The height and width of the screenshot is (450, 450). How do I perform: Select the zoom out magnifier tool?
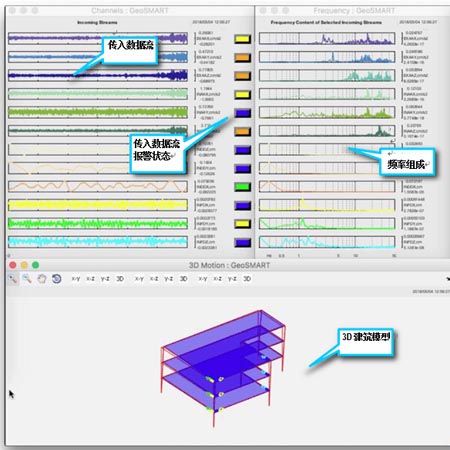click(27, 279)
